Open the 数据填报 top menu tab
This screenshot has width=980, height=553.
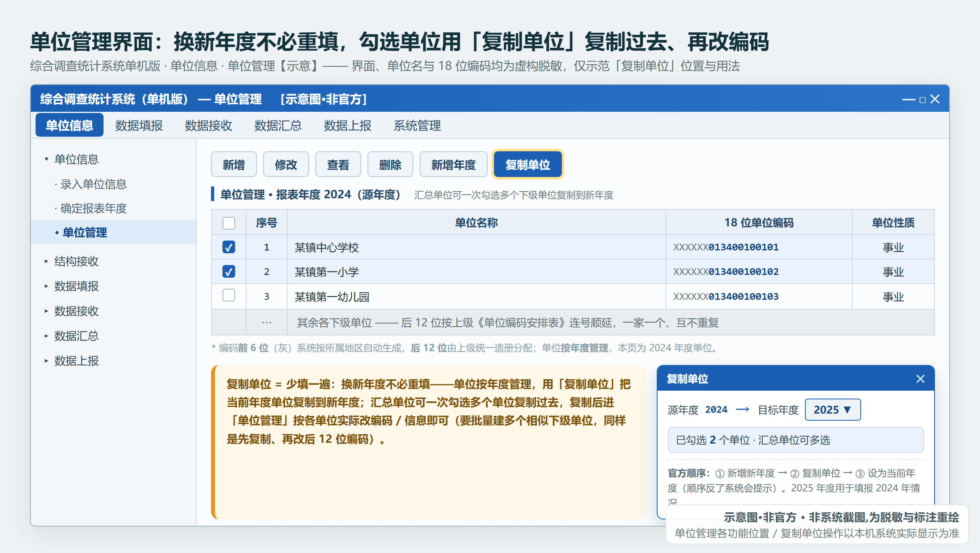[139, 126]
